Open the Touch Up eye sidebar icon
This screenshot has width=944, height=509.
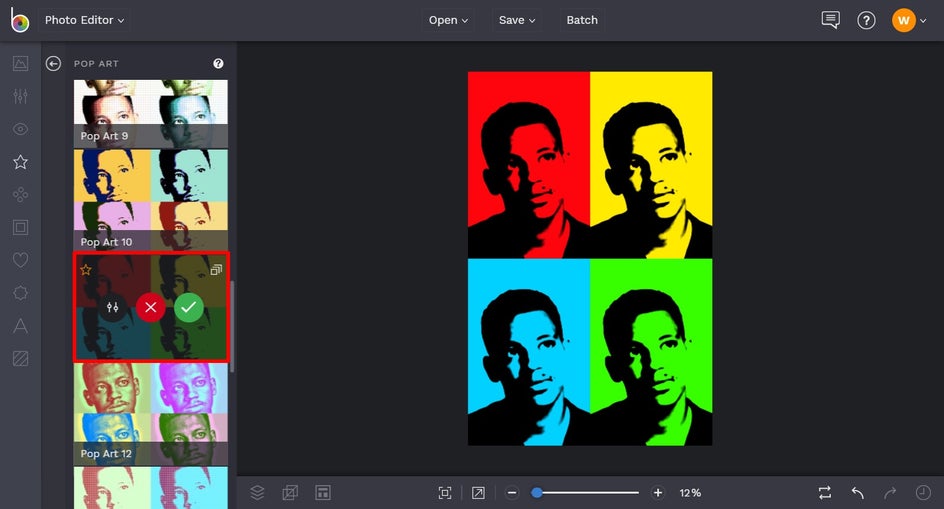[20, 129]
